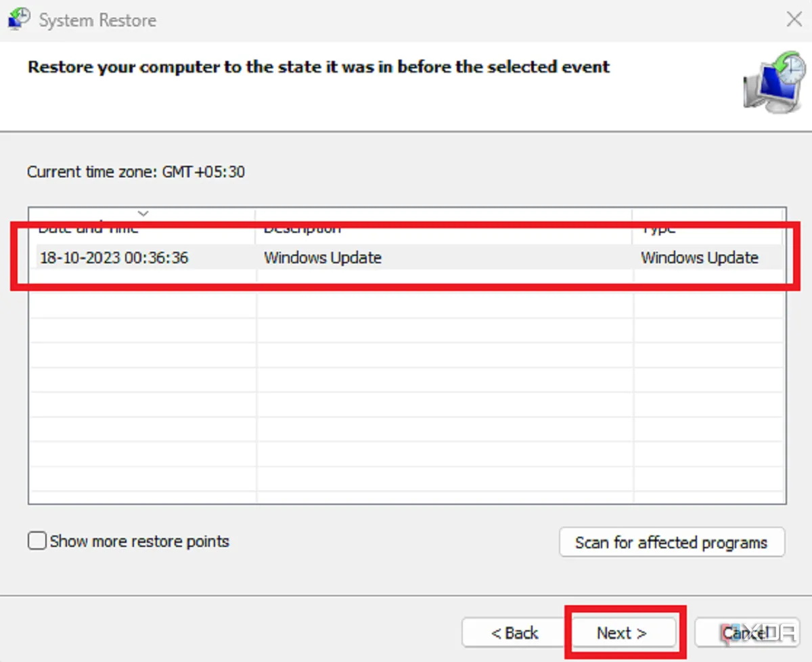This screenshot has height=662, width=812.
Task: Click the "Current time zone: GMT+05:30" label
Action: pyautogui.click(x=135, y=171)
